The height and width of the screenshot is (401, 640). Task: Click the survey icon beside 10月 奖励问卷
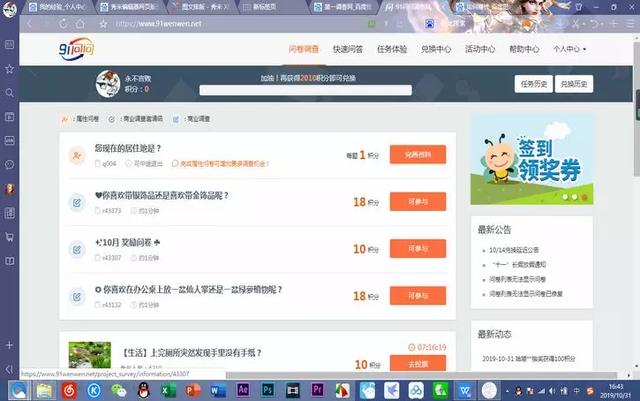click(76, 248)
